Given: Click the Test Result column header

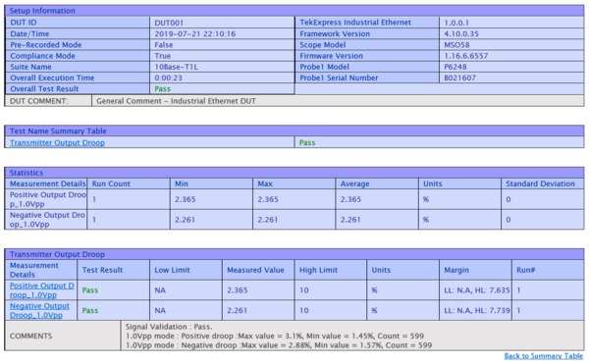Looking at the screenshot, I should point(113,270).
